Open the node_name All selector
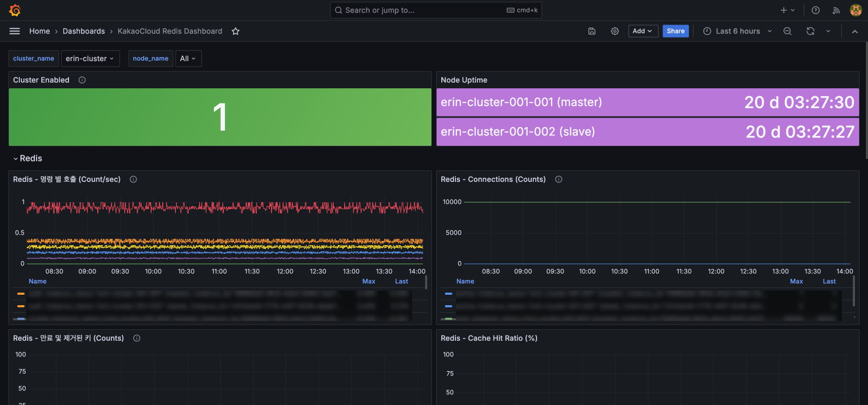The width and height of the screenshot is (868, 405). (x=188, y=59)
